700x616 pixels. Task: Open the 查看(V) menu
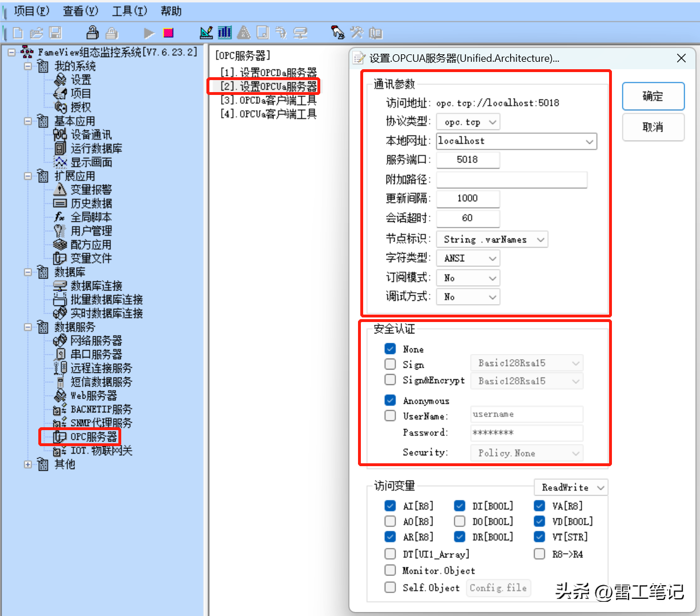(80, 11)
